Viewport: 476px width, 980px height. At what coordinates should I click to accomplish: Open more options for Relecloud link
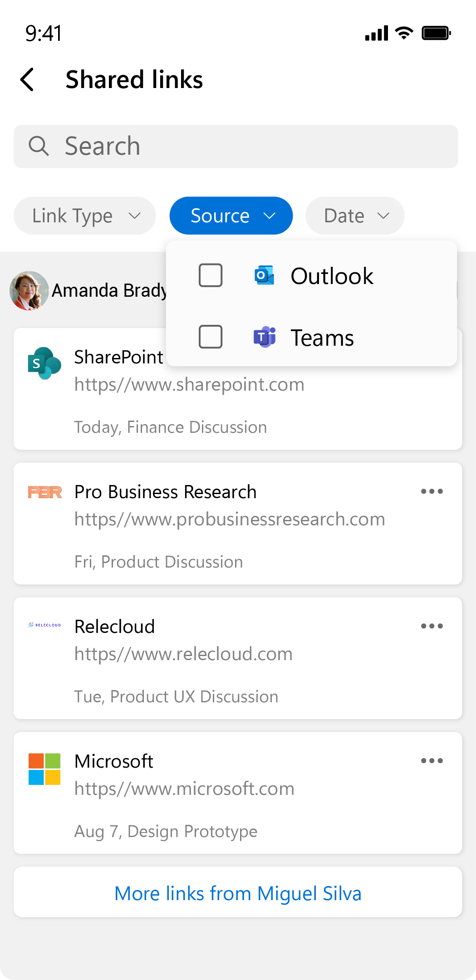point(432,626)
